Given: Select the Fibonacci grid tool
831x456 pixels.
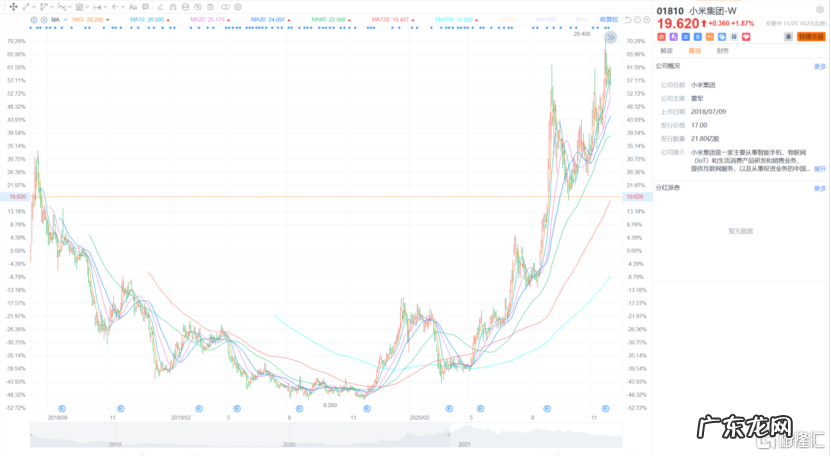Looking at the screenshot, I should pos(79,7).
